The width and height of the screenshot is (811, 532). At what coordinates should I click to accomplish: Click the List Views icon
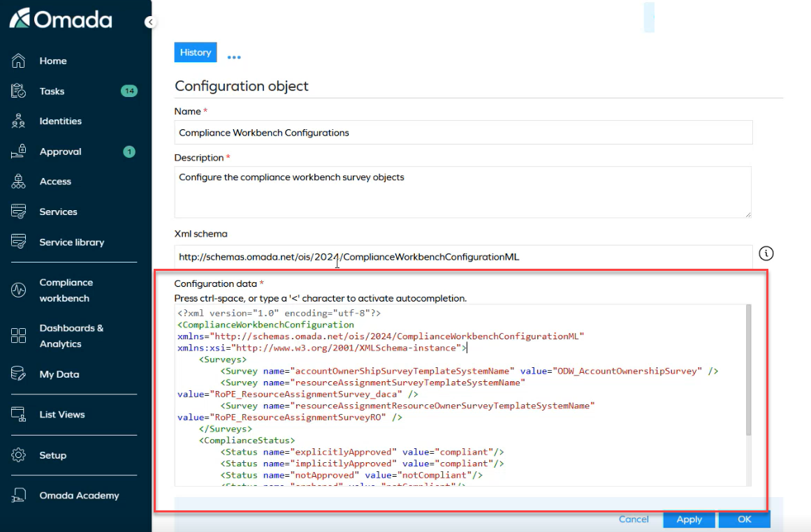pos(19,414)
